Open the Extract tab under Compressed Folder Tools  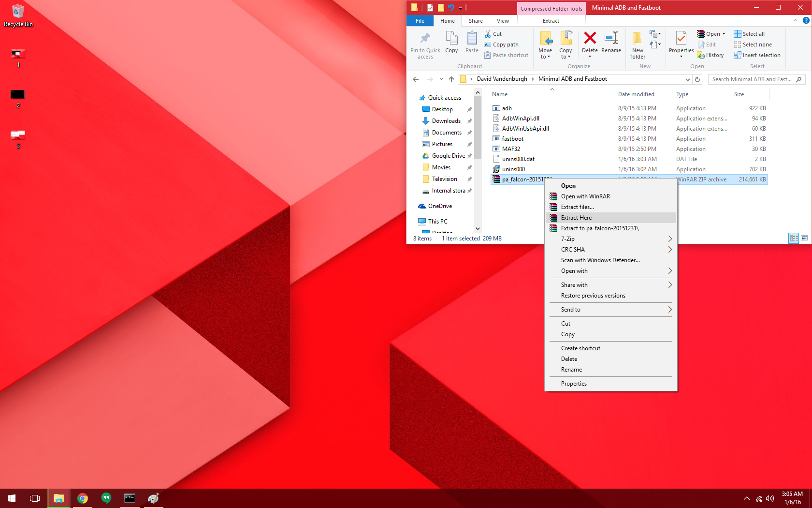tap(551, 21)
